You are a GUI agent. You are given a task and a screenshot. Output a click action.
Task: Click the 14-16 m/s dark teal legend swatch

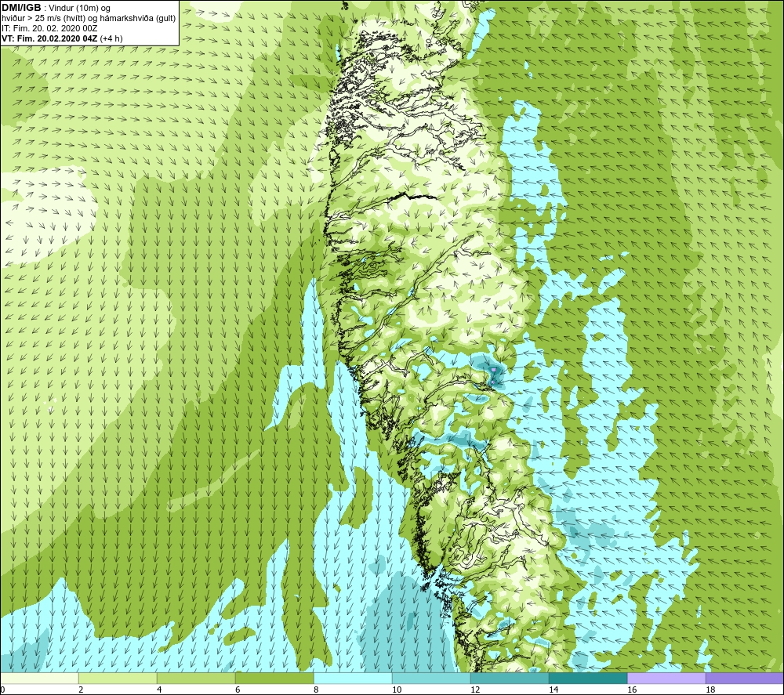pos(588,678)
